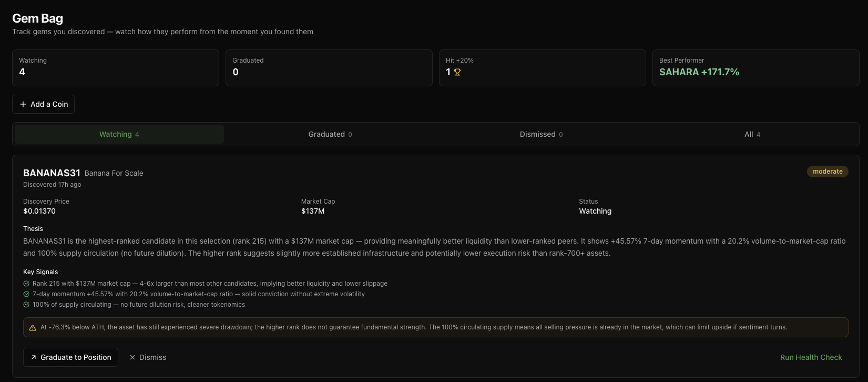Image resolution: width=868 pixels, height=382 pixels.
Task: Select the discovery price $0.01370
Action: pyautogui.click(x=39, y=211)
